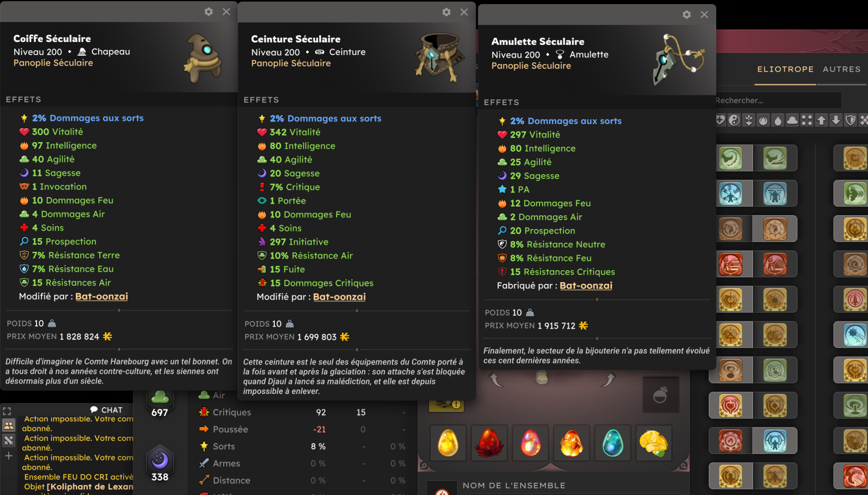Switch to the AUTRES tab

pyautogui.click(x=841, y=69)
